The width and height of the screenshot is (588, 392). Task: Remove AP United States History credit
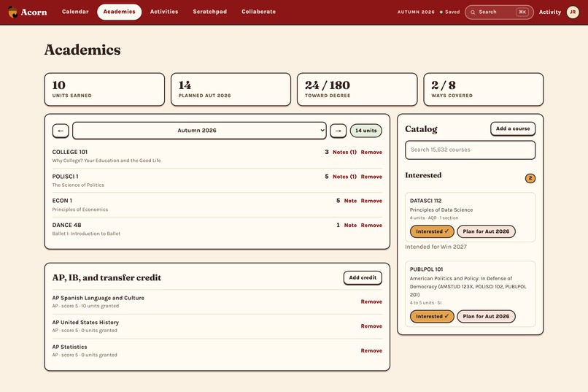coord(371,326)
